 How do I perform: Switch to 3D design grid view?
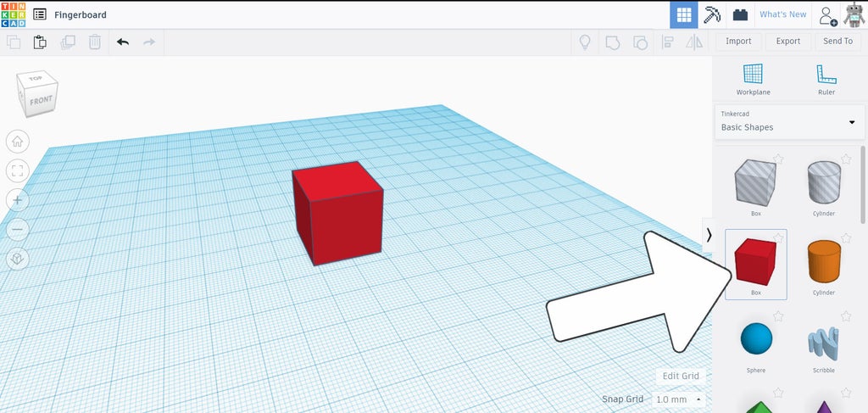coord(684,14)
